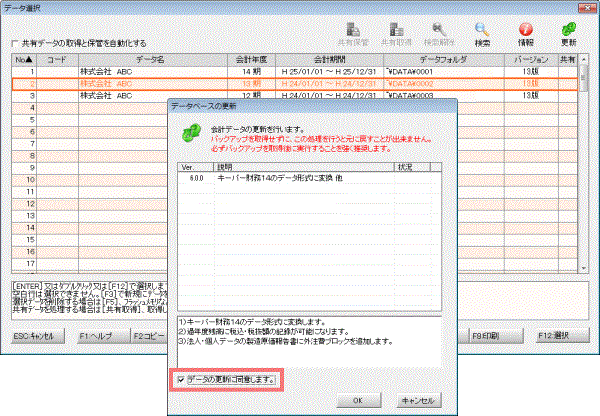Click note line 製造原価報告書に外注費ブロックを追加
Screen dimensions: 600x416
point(286,341)
